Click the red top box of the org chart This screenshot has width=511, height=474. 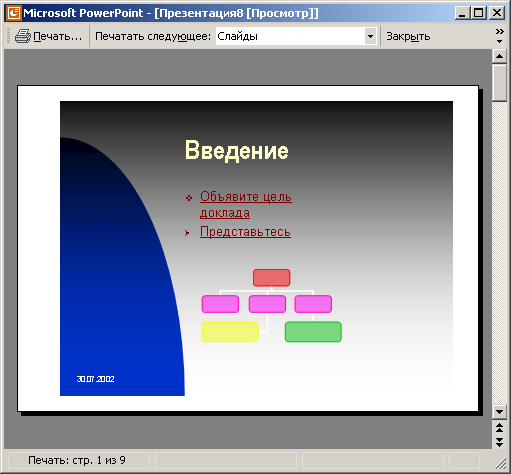click(272, 278)
